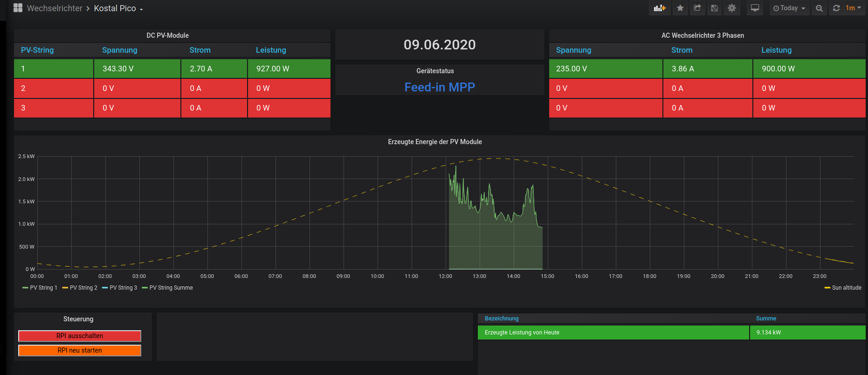
Task: Open the Kostal Pico dashboard dropdown
Action: coord(118,8)
